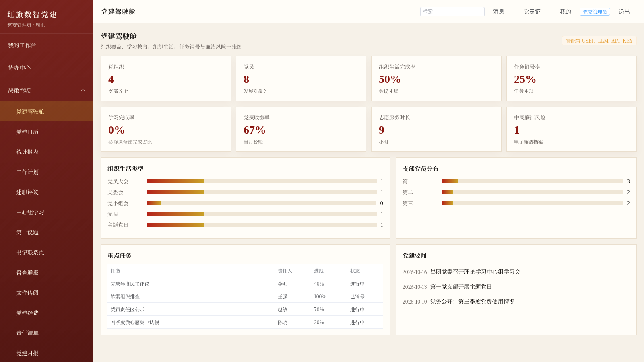Click 四季度微心愿集中认领 task row
The image size is (644, 362).
coord(245,322)
